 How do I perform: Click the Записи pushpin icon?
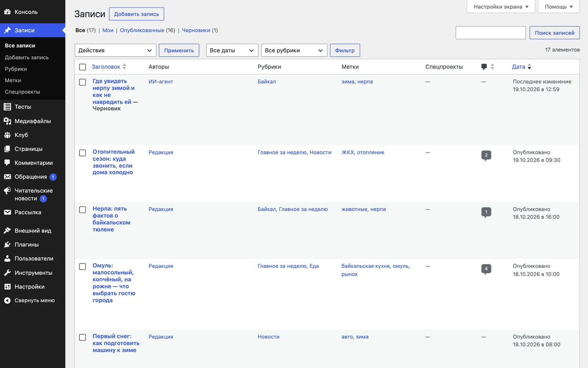tap(7, 30)
